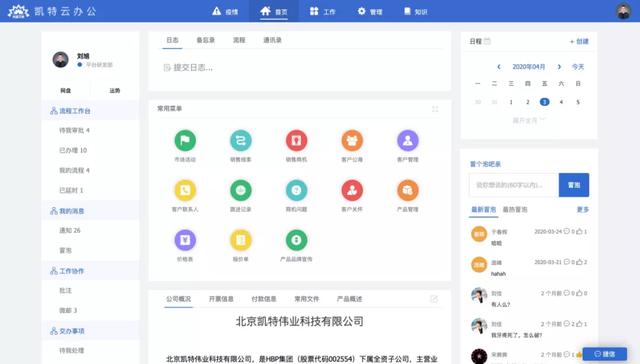Open the 工作 nav item
This screenshot has width=640, height=364.
pos(322,11)
